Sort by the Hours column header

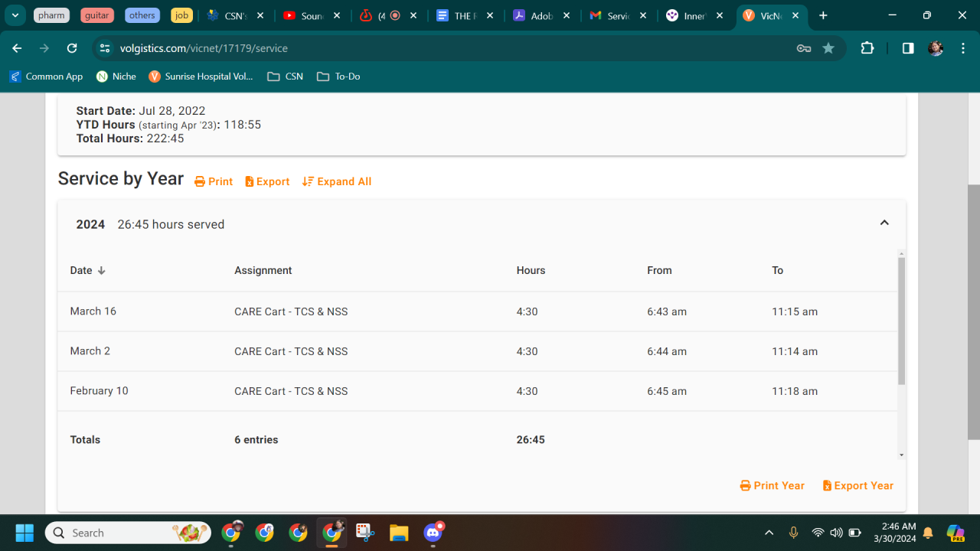[531, 270]
